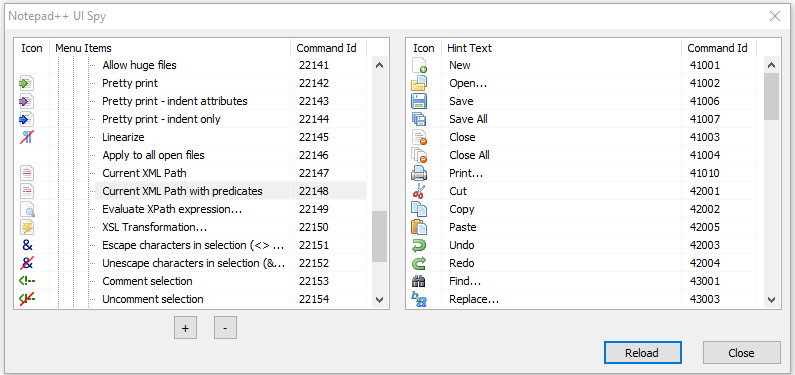Click the Save All hint text

point(468,119)
